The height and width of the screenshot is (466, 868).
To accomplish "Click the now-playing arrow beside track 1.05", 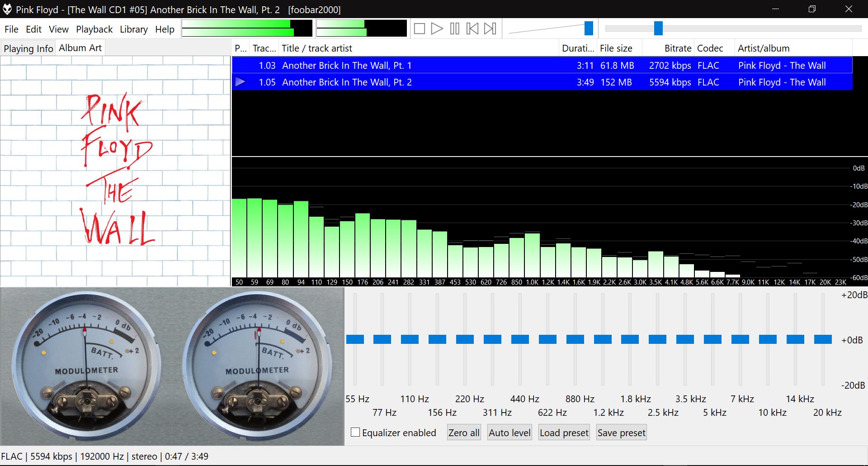I will tap(241, 82).
